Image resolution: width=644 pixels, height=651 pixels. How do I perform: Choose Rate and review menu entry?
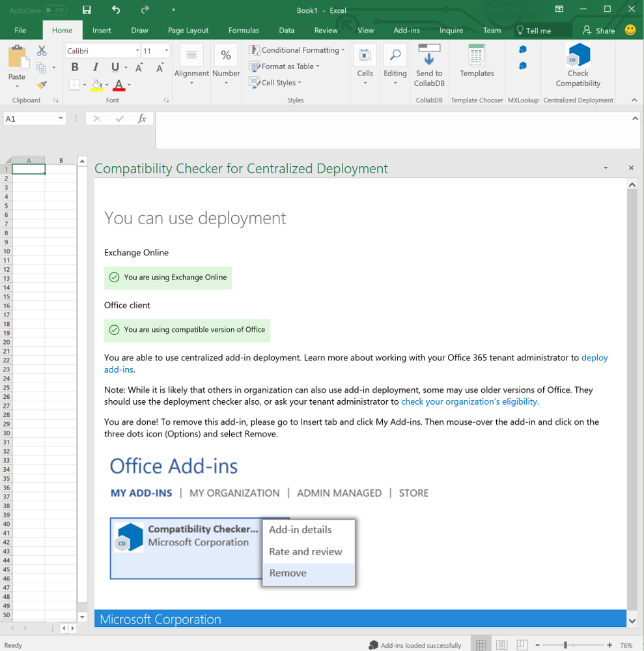309,551
